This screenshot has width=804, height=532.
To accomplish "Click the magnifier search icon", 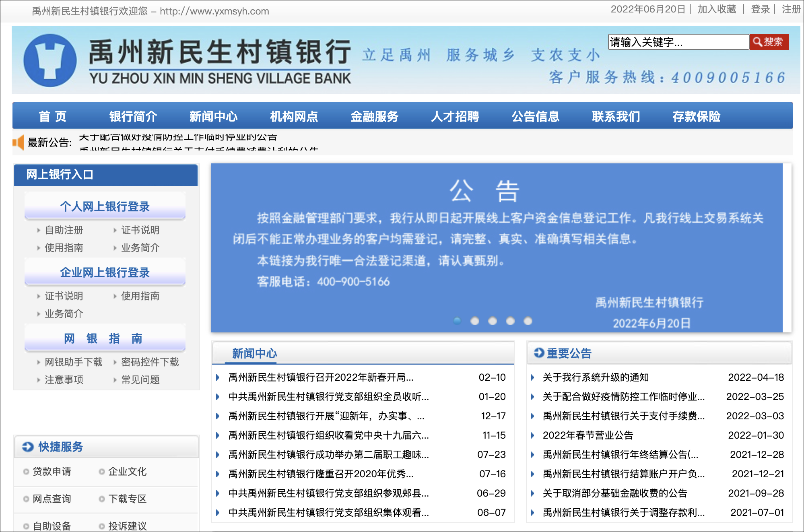I will (x=758, y=42).
